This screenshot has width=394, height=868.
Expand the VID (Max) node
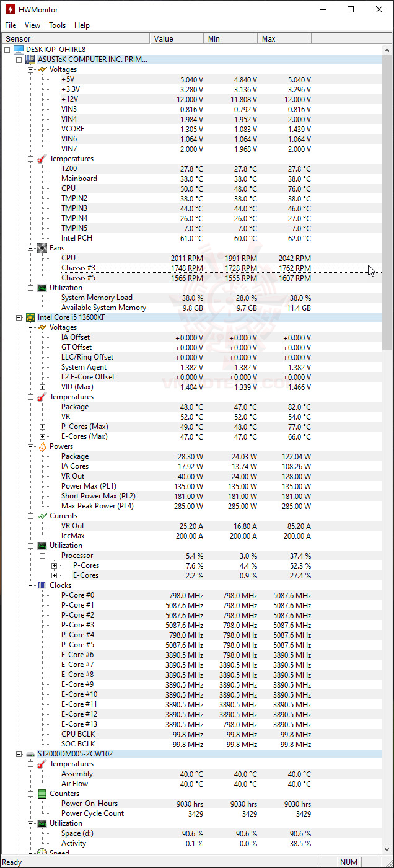pos(42,387)
